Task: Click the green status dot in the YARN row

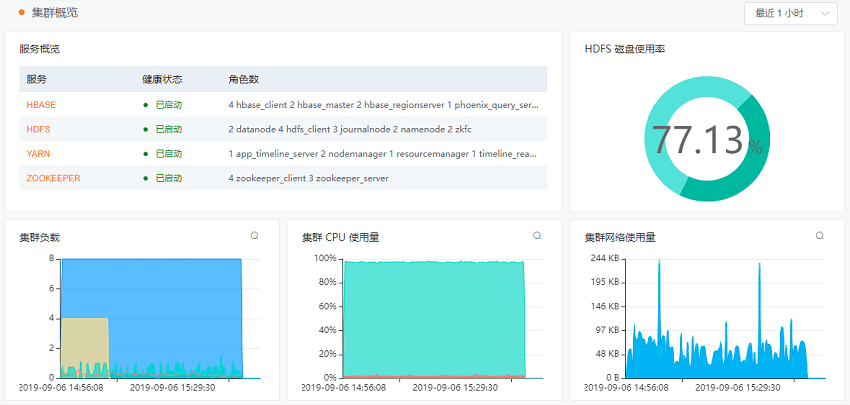Action: pyautogui.click(x=145, y=154)
